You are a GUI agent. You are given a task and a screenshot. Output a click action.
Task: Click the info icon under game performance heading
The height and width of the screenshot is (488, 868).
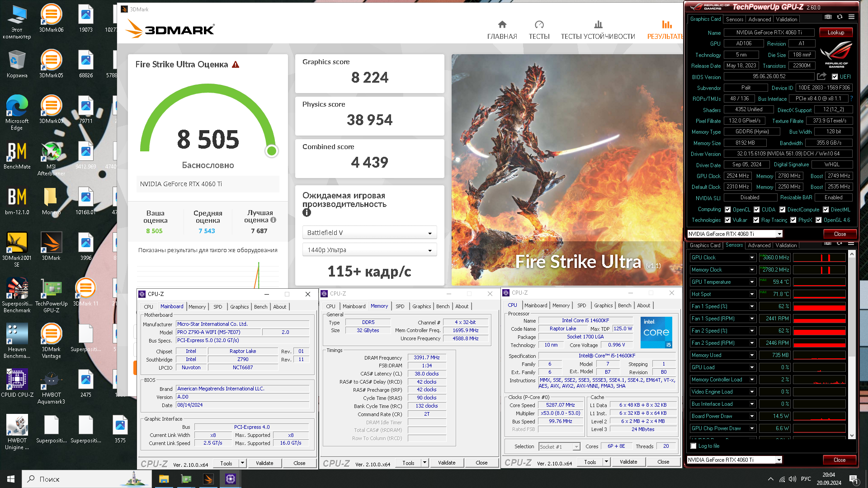tap(307, 212)
